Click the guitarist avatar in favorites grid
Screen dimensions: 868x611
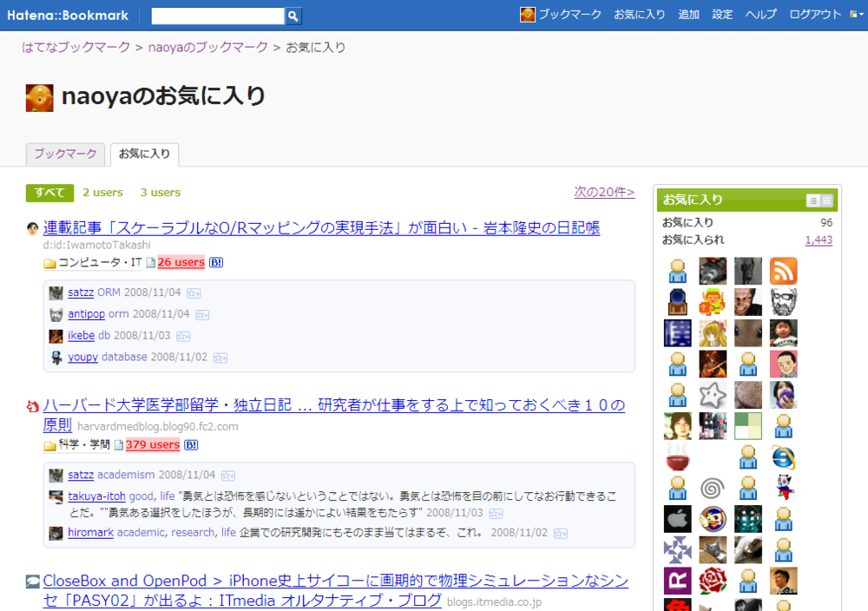click(713, 365)
